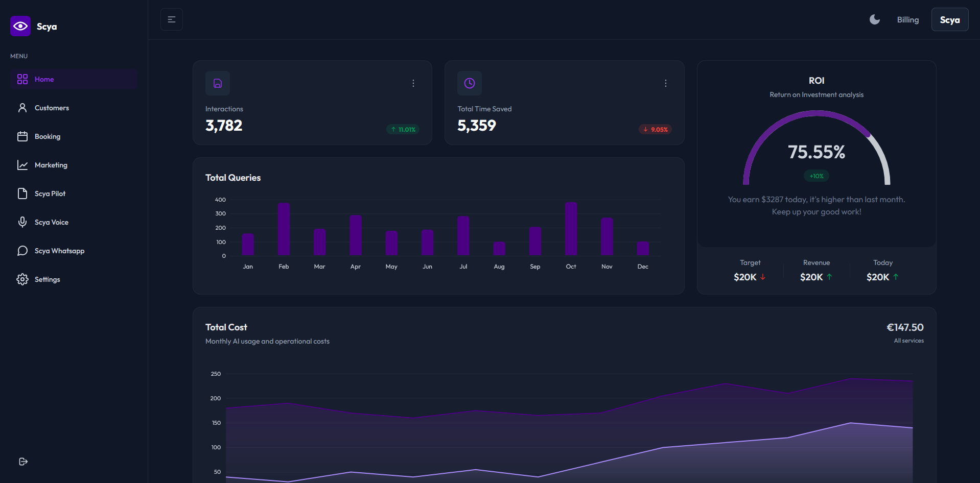Image resolution: width=980 pixels, height=483 pixels.
Task: Click the Scya profile button top right
Action: coord(949,19)
